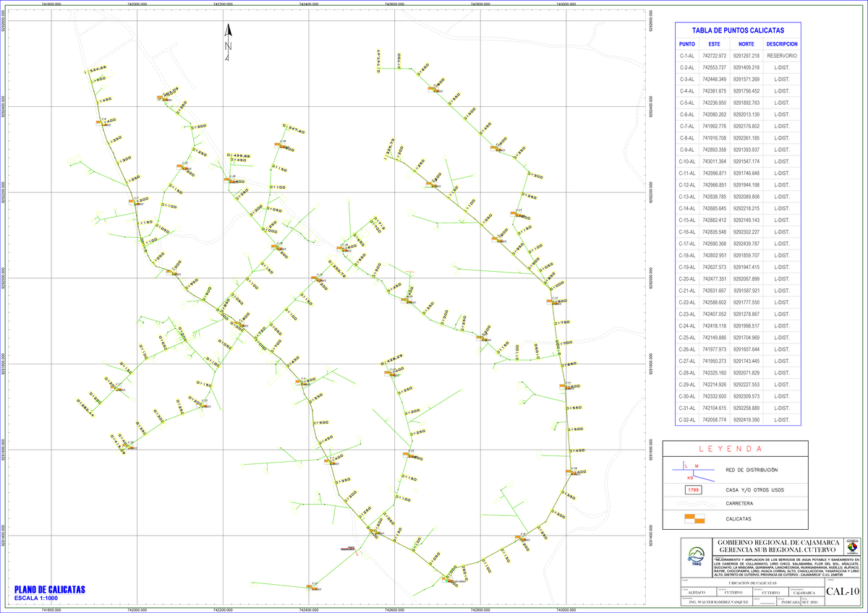This screenshot has width=868, height=613.
Task: Click the easting value 742407.052
Action: click(x=715, y=314)
